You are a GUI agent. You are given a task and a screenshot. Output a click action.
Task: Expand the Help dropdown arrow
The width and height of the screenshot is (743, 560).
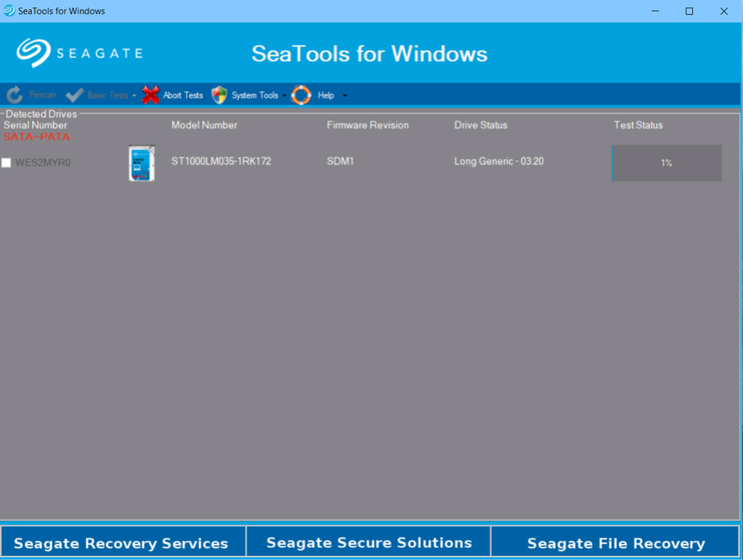[x=345, y=96]
